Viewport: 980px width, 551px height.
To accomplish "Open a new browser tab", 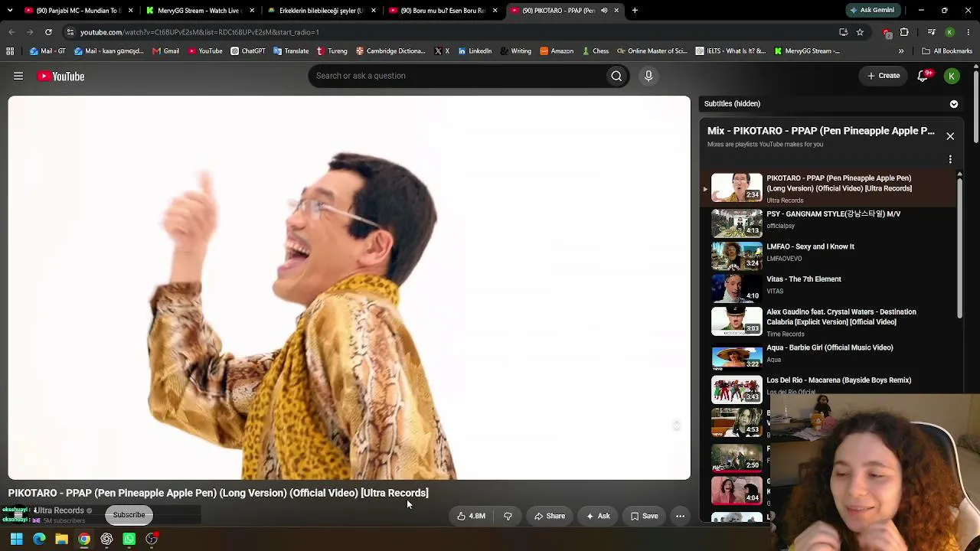I will 635,11.
